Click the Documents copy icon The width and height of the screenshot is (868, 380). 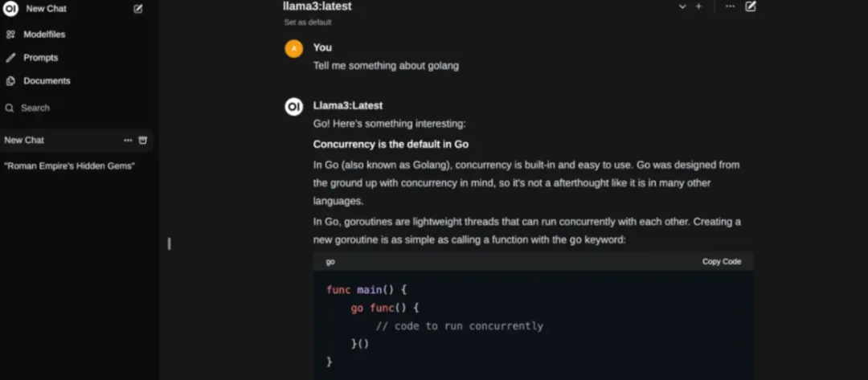pyautogui.click(x=10, y=81)
